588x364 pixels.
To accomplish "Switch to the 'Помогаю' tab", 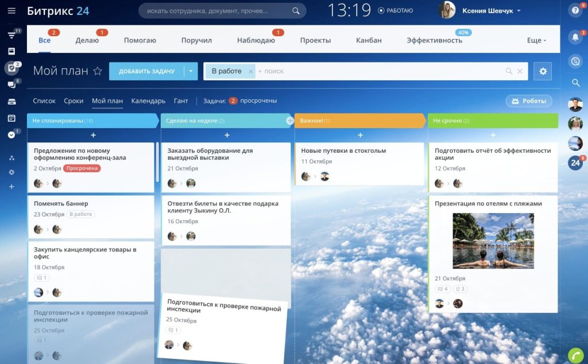I will (x=140, y=40).
